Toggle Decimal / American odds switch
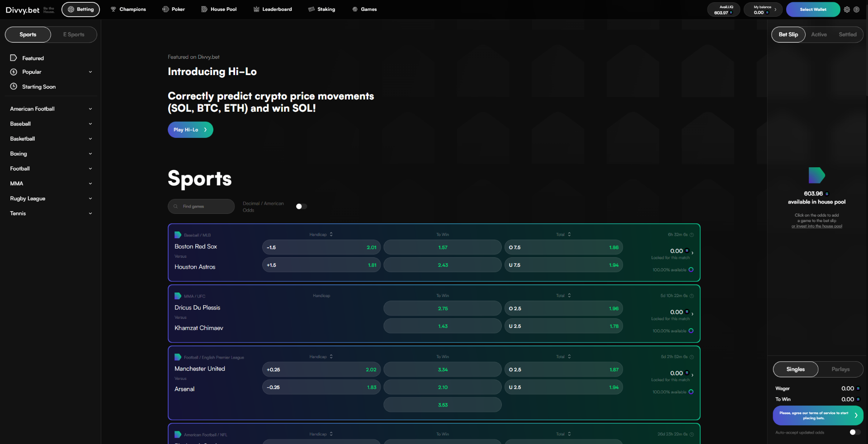This screenshot has height=444, width=868. tap(301, 207)
